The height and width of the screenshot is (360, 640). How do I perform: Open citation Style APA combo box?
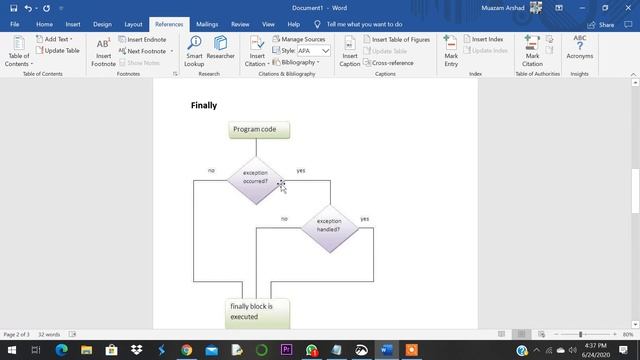[x=313, y=51]
